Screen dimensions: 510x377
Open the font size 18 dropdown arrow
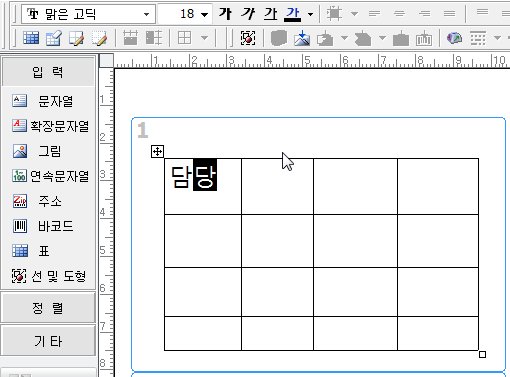[x=205, y=14]
